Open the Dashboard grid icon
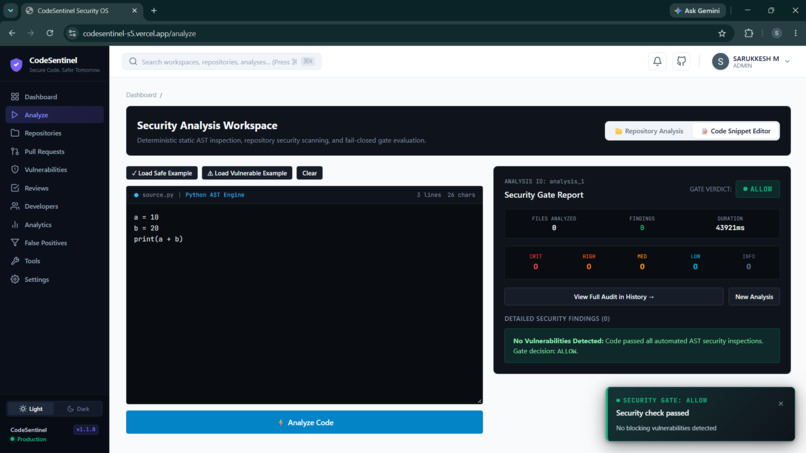Viewport: 806px width, 453px height. point(15,97)
